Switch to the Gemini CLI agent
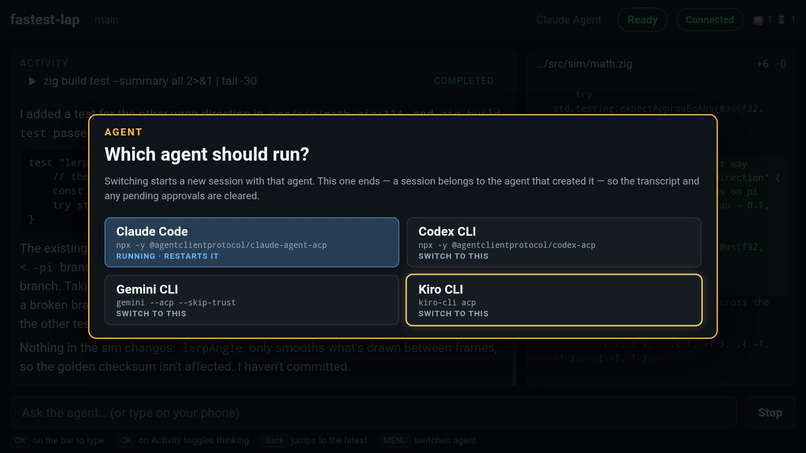The image size is (806, 453). click(x=251, y=300)
